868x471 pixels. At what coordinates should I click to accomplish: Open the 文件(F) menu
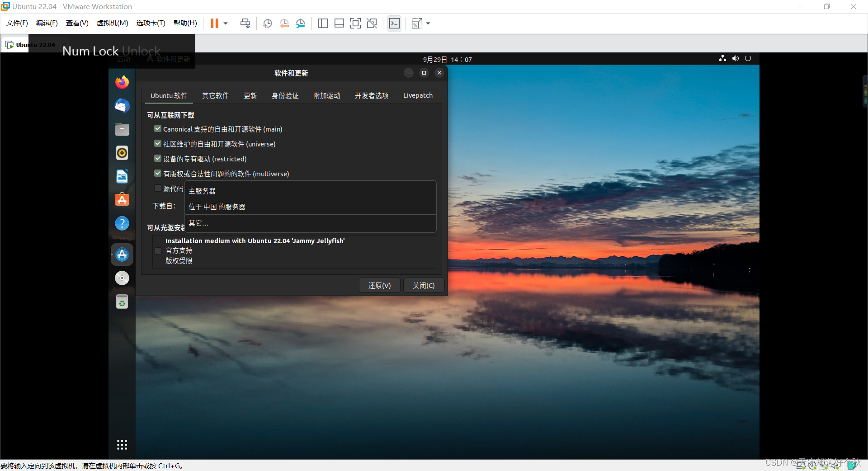[17, 23]
